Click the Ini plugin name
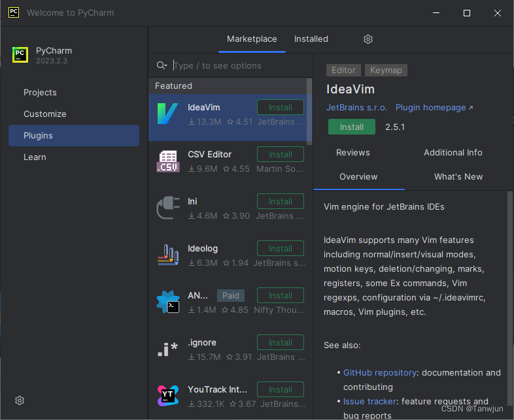Screen dimensions: 514x420 pos(192,201)
